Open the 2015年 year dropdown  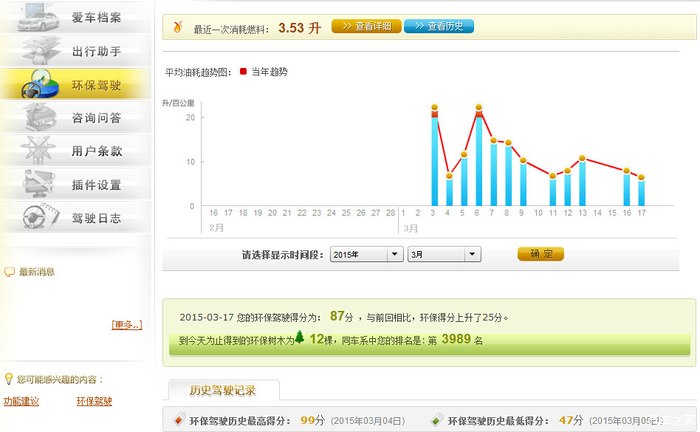point(365,254)
